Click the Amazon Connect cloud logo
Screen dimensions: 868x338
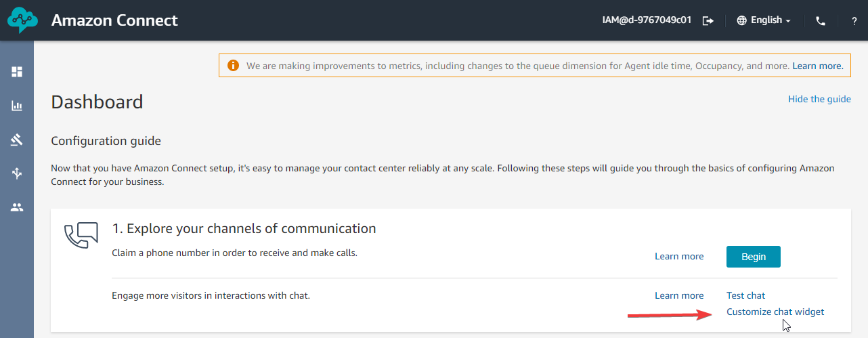(x=21, y=20)
